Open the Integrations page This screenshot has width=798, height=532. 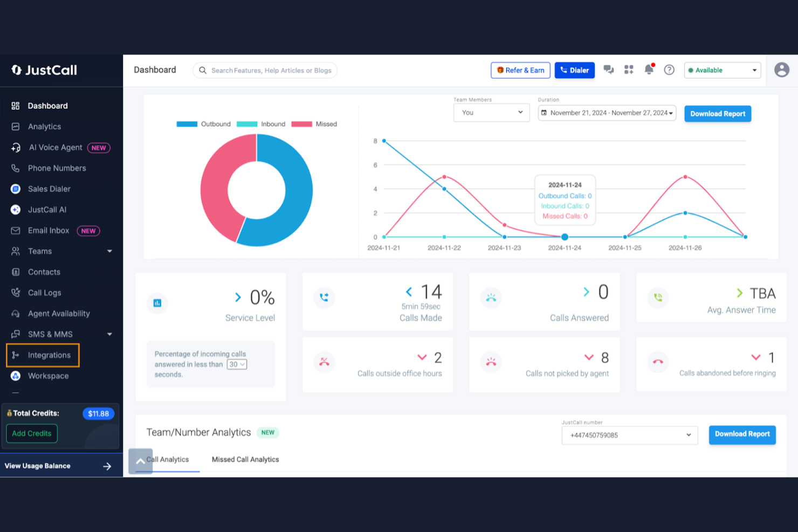(50, 355)
